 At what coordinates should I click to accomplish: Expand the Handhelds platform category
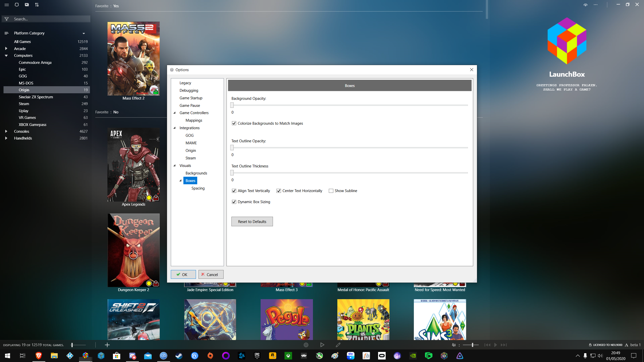tap(6, 138)
